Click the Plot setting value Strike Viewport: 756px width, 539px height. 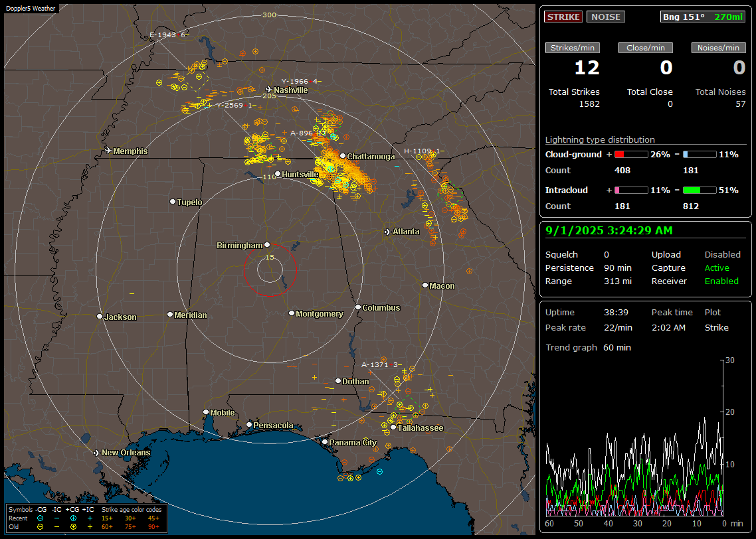point(716,327)
